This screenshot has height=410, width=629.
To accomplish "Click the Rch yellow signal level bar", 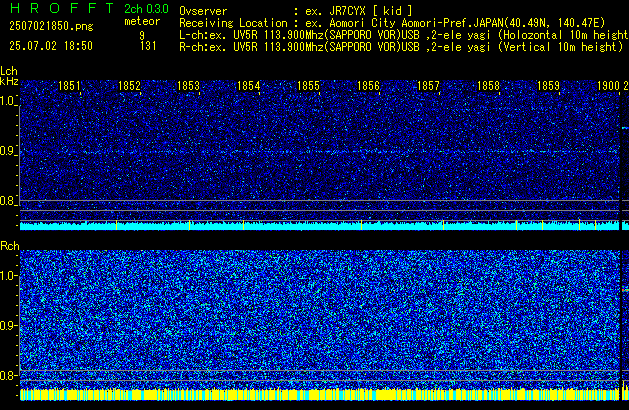I will tap(319, 394).
